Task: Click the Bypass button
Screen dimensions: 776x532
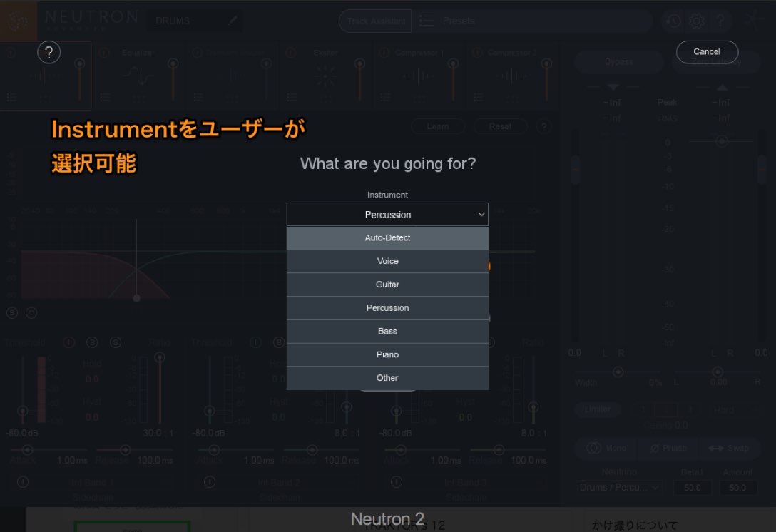Action: tap(618, 62)
